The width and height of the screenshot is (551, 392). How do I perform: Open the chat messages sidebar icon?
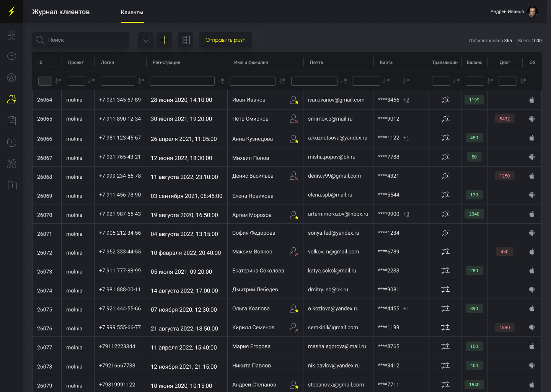click(11, 56)
